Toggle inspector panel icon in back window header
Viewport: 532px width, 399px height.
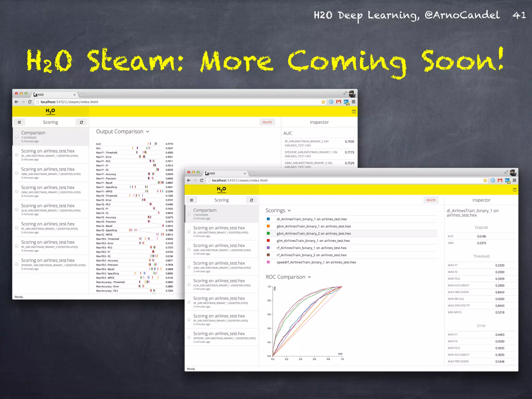[x=354, y=111]
